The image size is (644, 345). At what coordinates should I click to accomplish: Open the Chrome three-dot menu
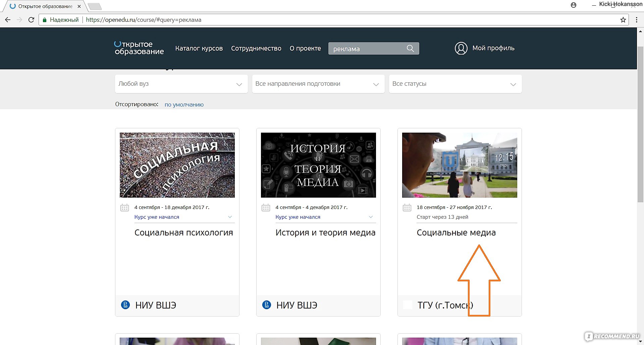(636, 20)
